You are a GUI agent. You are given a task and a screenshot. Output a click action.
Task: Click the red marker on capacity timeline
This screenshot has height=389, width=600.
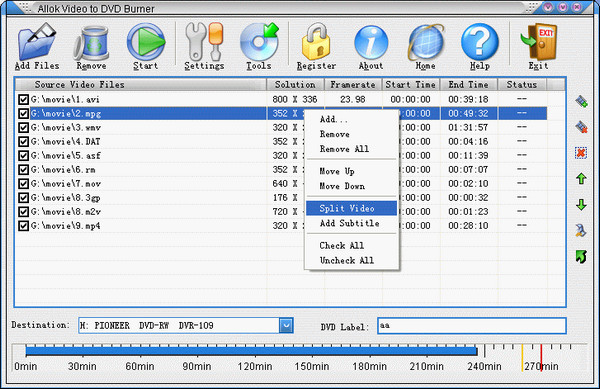(x=541, y=358)
